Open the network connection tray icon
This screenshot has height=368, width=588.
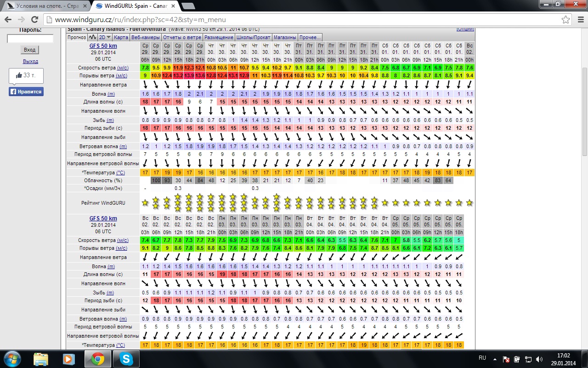pos(528,359)
